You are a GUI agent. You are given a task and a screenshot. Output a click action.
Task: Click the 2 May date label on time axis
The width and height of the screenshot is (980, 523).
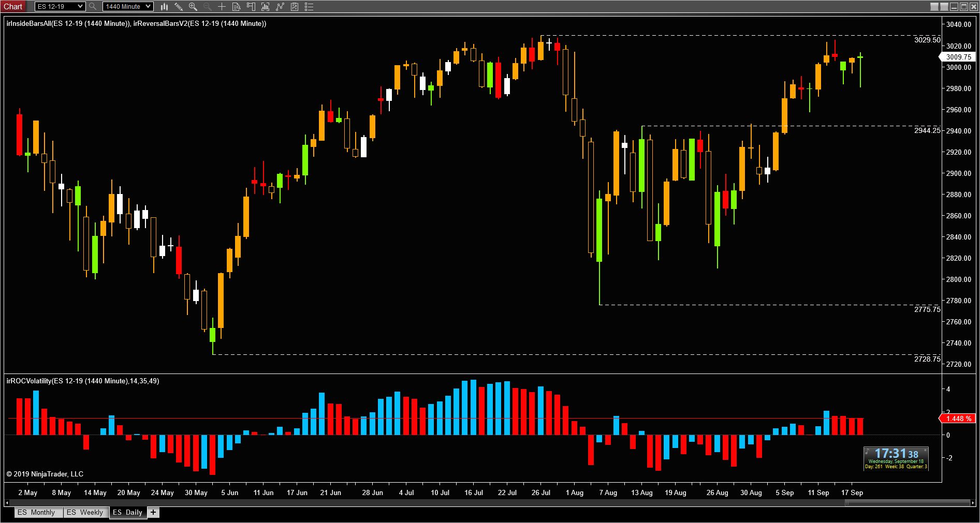(x=28, y=492)
